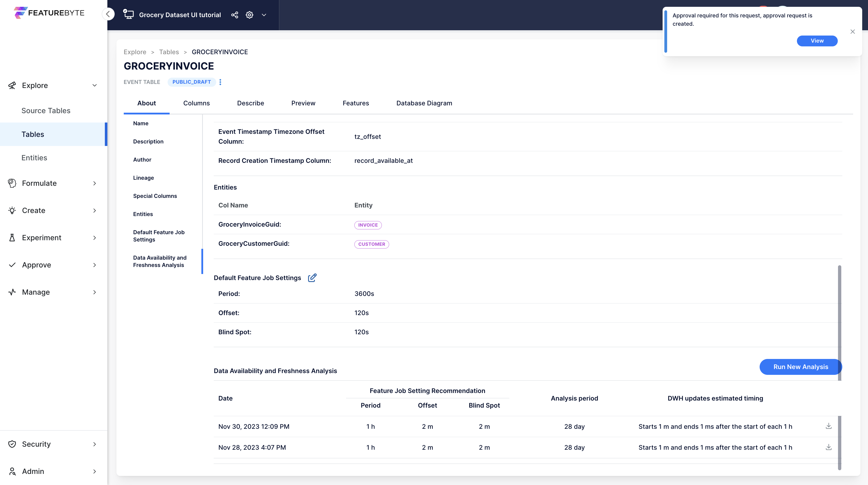Switch to the Features tab
The image size is (868, 485).
[x=356, y=103]
